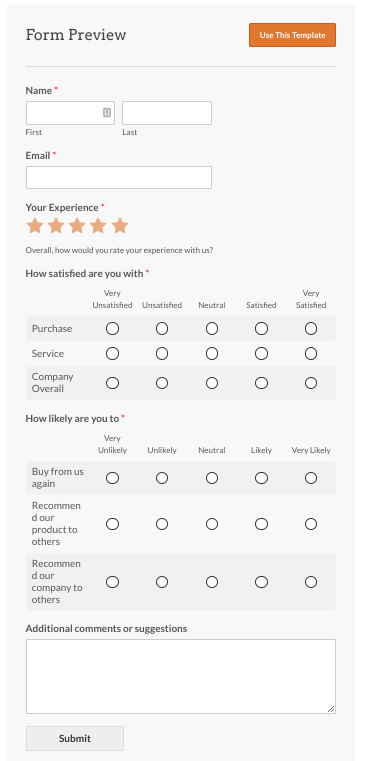Viewport: 369px width, 761px height.
Task: Click the Submit button
Action: (x=75, y=738)
